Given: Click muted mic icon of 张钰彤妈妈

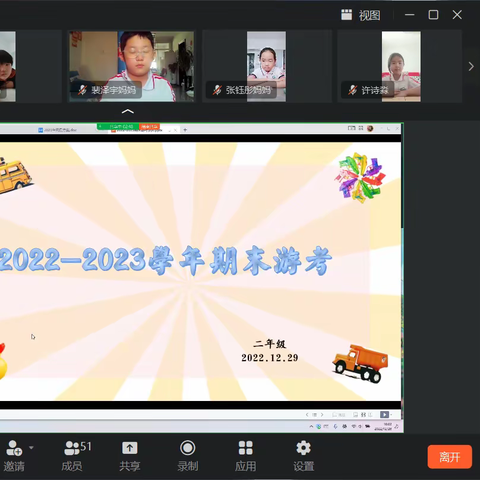Looking at the screenshot, I should 217,90.
